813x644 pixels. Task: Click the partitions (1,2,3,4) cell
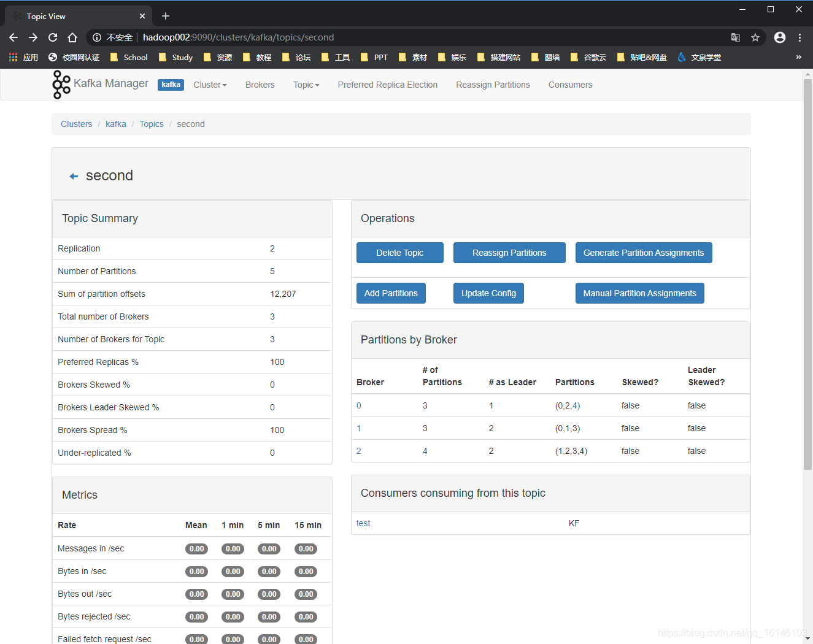click(571, 451)
